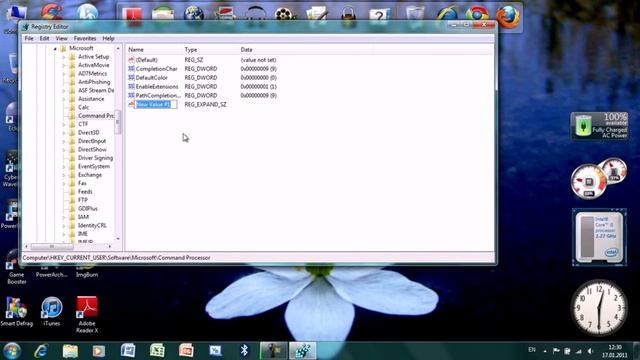This screenshot has height=360, width=640.
Task: Expand the IdentityCRL key
Action: tap(64, 226)
